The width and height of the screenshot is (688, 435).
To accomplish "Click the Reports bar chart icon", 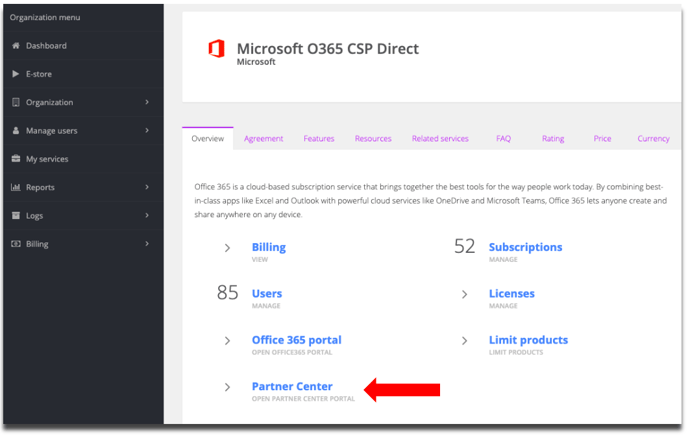I will coord(15,187).
